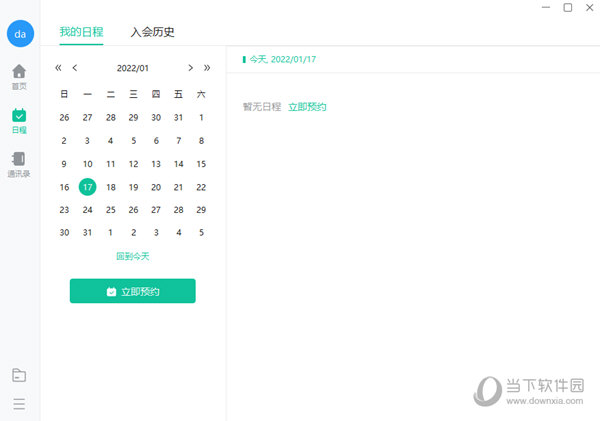The image size is (600, 421).
Task: Maximize the application window
Action: [568, 7]
